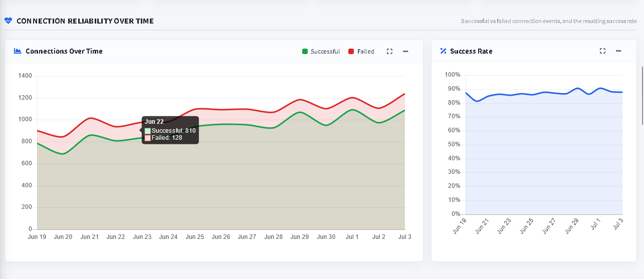Viewport: 644px width, 279px height.
Task: Collapse the Connections Over Time panel
Action: pos(405,51)
